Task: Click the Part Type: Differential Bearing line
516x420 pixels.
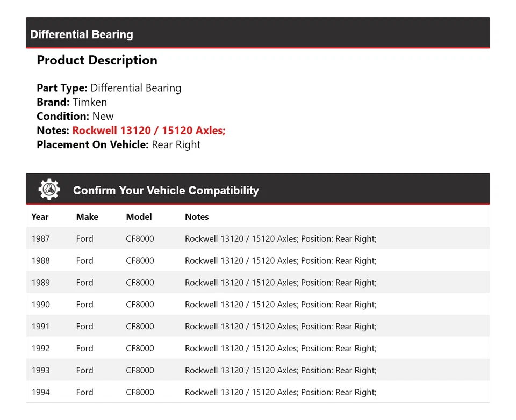Action: [x=109, y=88]
